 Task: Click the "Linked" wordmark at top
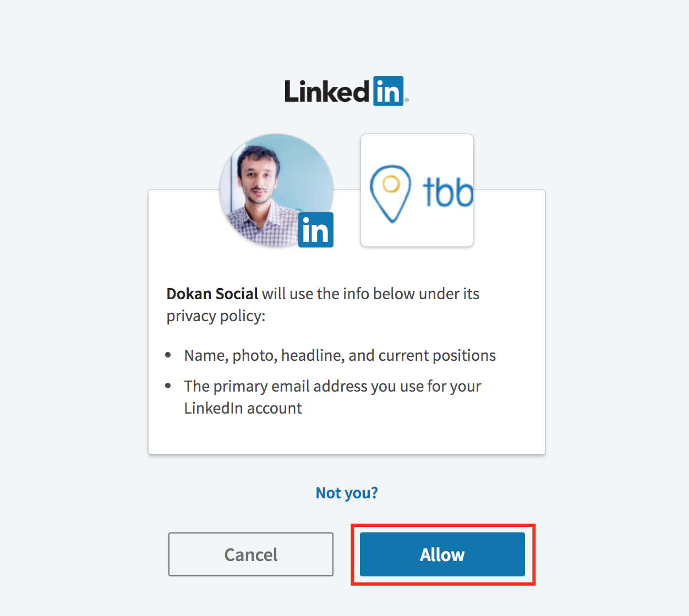[327, 91]
